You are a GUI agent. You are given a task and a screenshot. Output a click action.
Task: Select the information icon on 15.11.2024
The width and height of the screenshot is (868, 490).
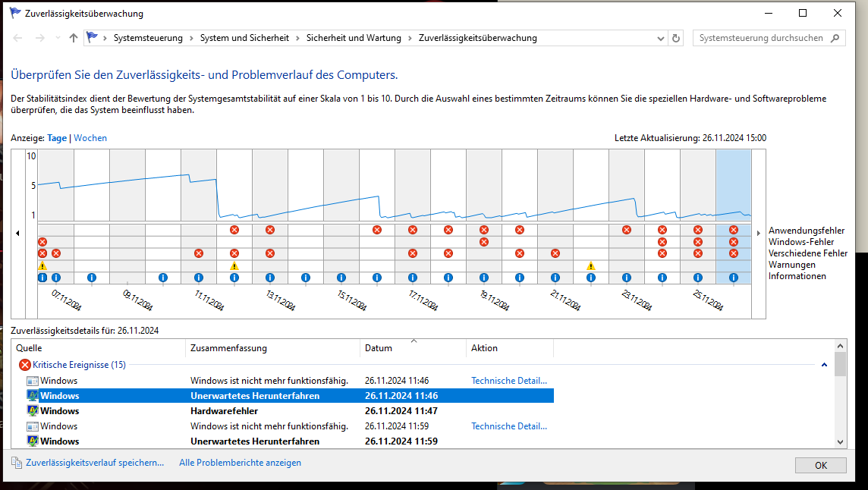341,278
